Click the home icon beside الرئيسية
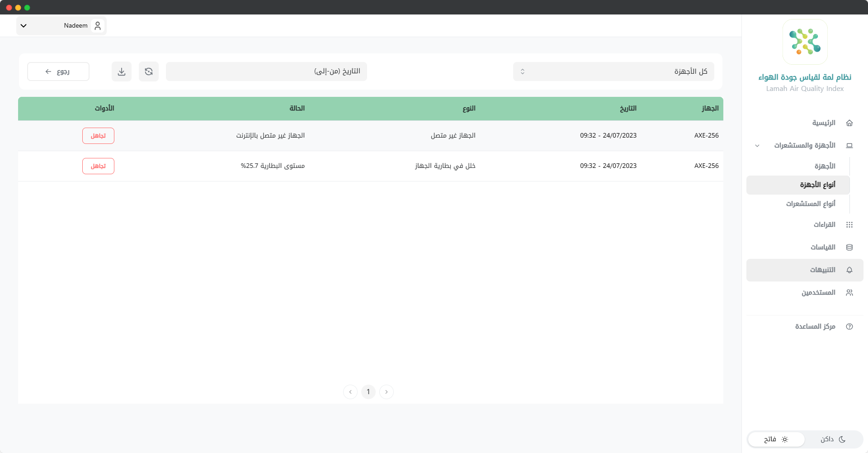 pos(849,123)
